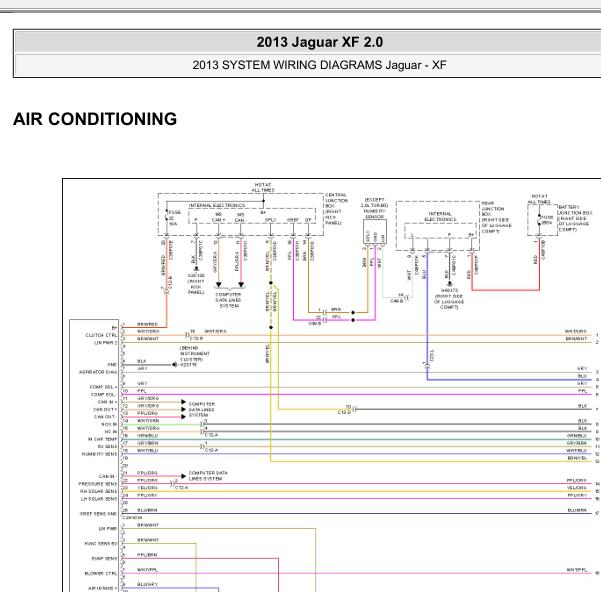
Task: Click the "BLOWER CTRL" pin label
Action: 101,574
